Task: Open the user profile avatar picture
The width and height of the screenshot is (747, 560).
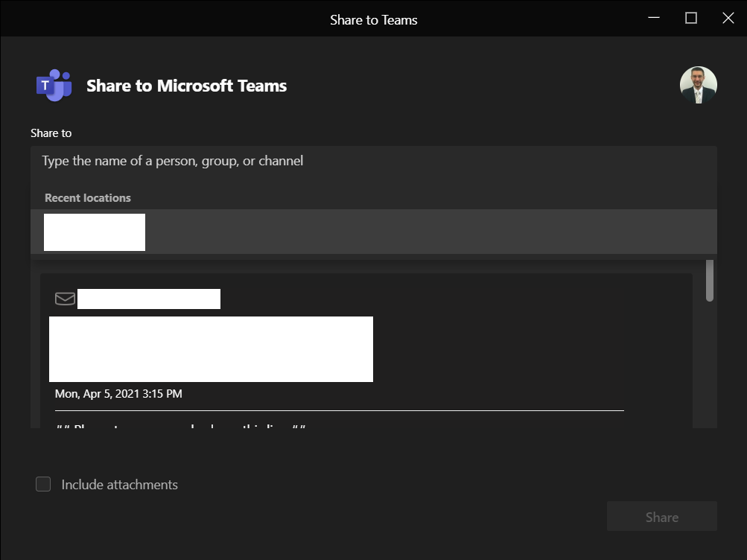Action: coord(698,85)
